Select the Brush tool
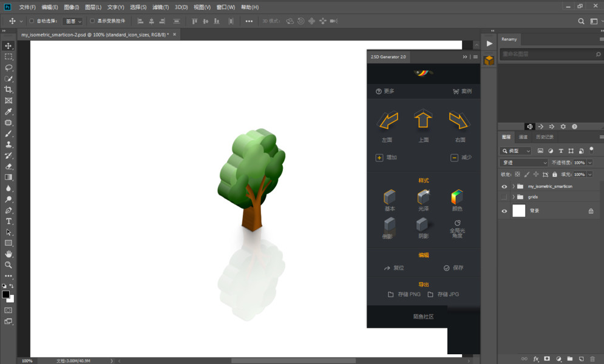The image size is (604, 364). (x=8, y=133)
